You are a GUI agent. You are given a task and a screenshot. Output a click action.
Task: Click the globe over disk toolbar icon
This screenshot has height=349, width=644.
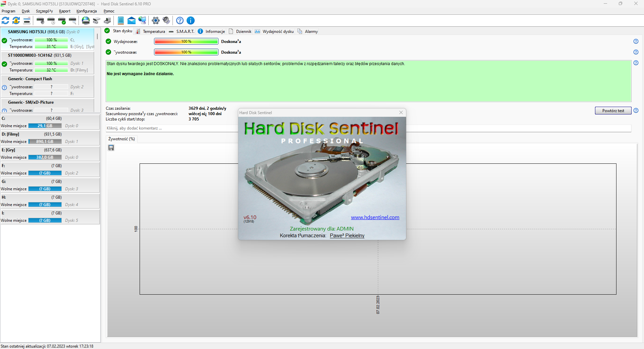[x=86, y=20]
